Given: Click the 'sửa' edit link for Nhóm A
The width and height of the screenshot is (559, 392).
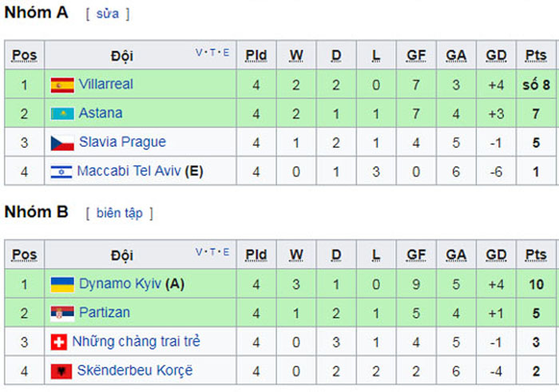Looking at the screenshot, I should pos(108,14).
